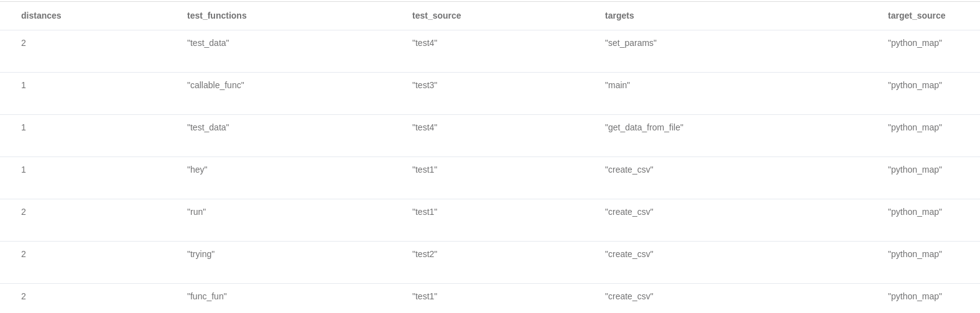The height and width of the screenshot is (313, 980).
Task: Click the "set_params" target cell
Action: [x=631, y=43]
